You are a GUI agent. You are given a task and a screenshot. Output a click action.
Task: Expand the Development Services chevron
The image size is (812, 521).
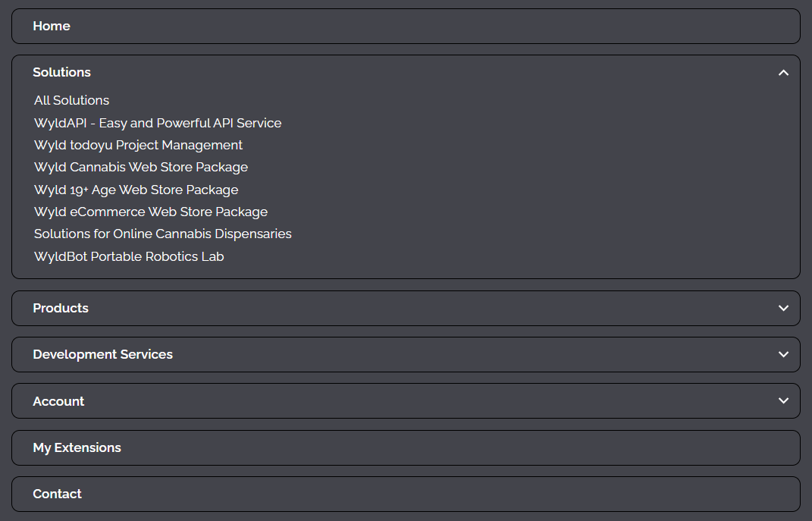point(783,354)
